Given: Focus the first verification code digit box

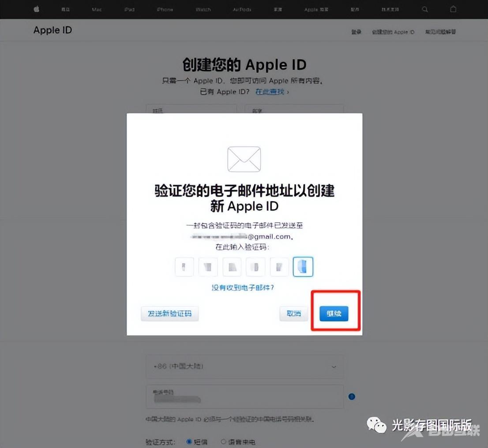Looking at the screenshot, I should point(184,267).
